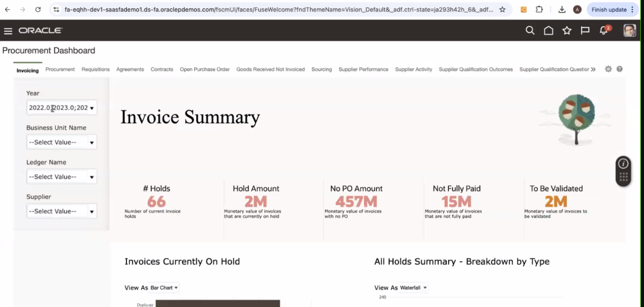This screenshot has width=644, height=307.
Task: Open browser downloads
Action: pos(561,10)
